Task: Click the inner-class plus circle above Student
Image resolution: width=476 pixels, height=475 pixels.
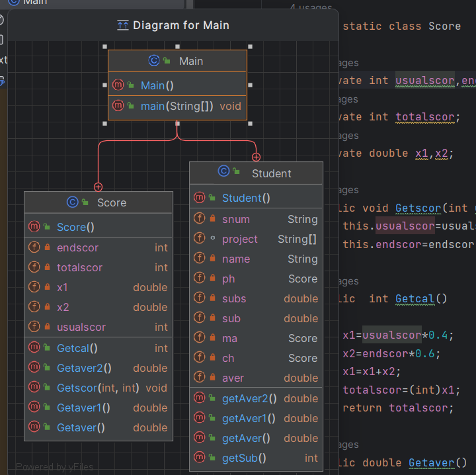Action: [256, 157]
